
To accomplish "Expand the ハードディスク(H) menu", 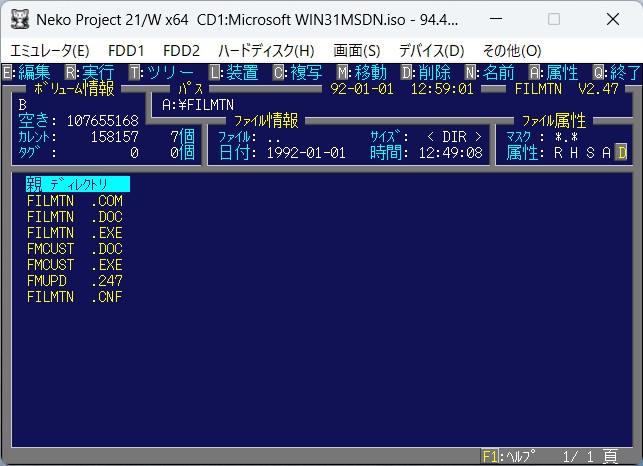I will 265,50.
